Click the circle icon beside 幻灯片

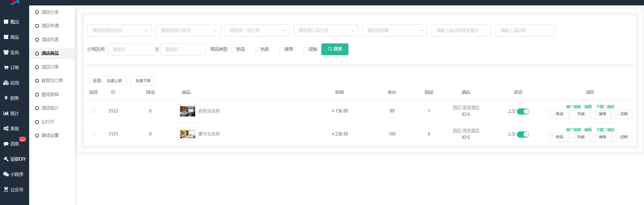[37, 122]
